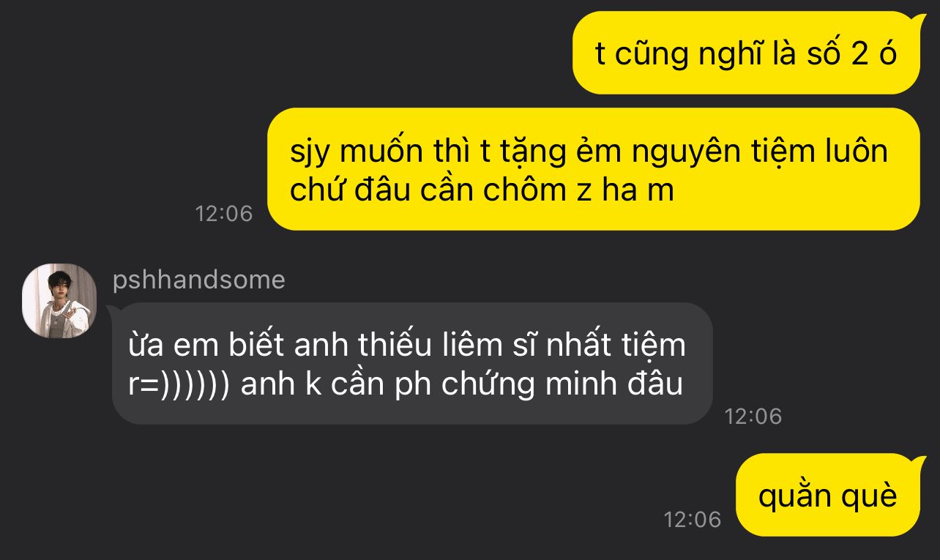
Task: Tap the pshhandsome username label
Action: point(199,280)
